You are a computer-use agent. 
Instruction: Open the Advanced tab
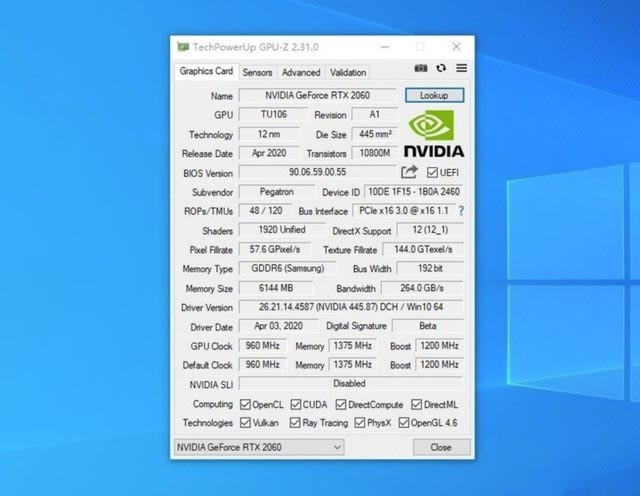click(301, 73)
